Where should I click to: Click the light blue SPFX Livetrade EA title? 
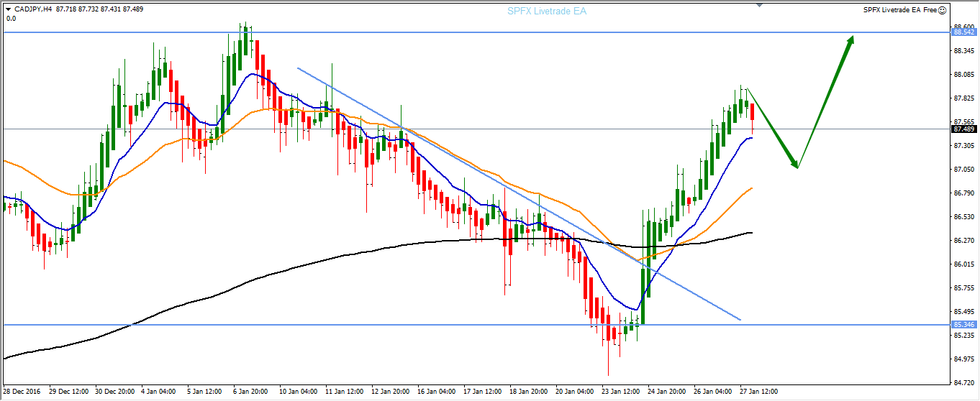tap(547, 11)
